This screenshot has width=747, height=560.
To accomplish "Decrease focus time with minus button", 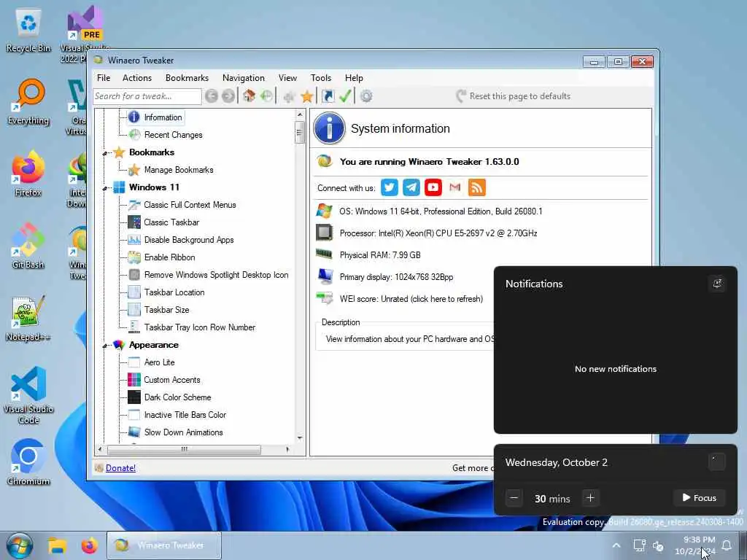I will (x=514, y=498).
